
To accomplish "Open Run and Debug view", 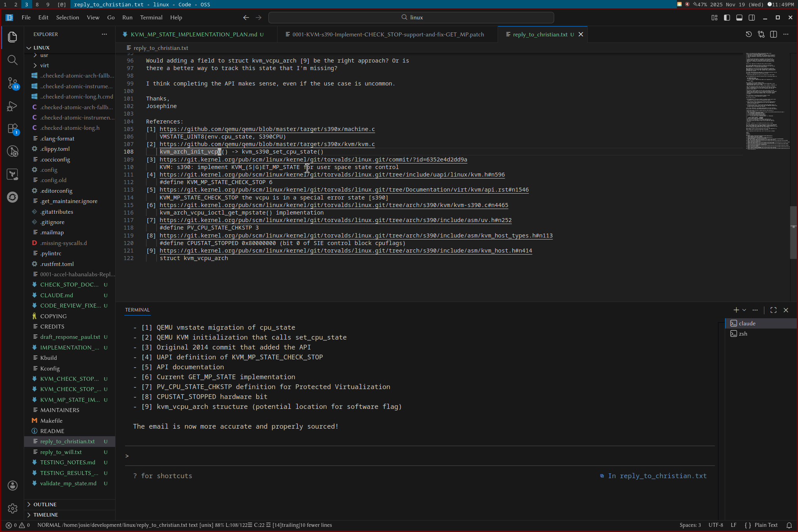I will click(12, 106).
